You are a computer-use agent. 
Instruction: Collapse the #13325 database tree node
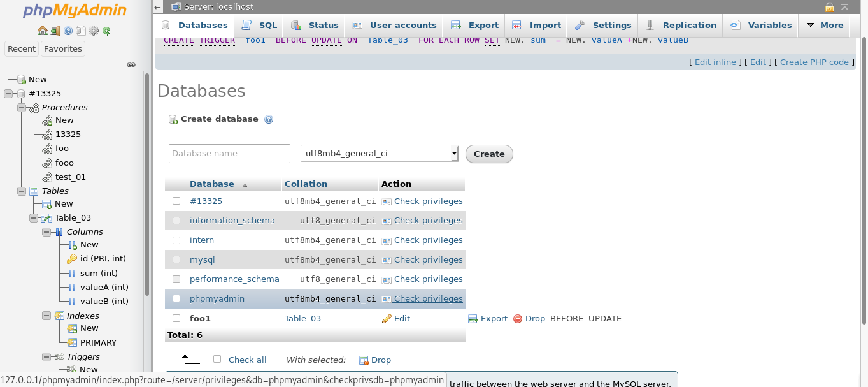point(8,94)
